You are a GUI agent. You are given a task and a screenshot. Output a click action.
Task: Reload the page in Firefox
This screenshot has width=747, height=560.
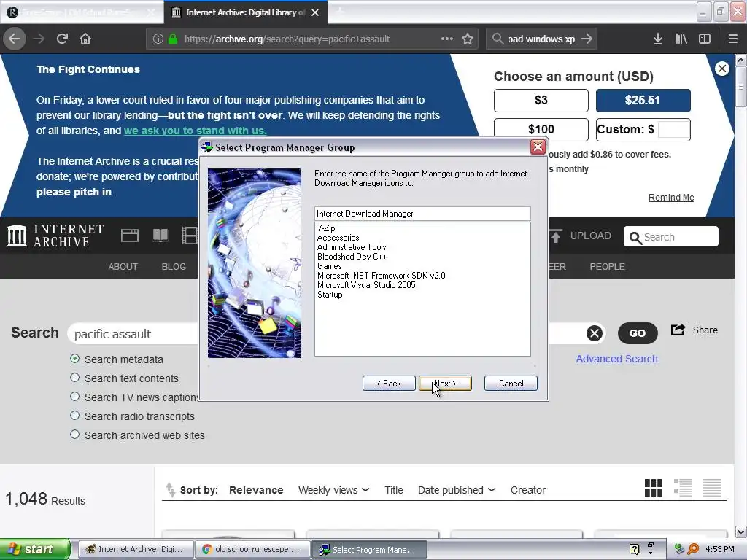tap(62, 39)
